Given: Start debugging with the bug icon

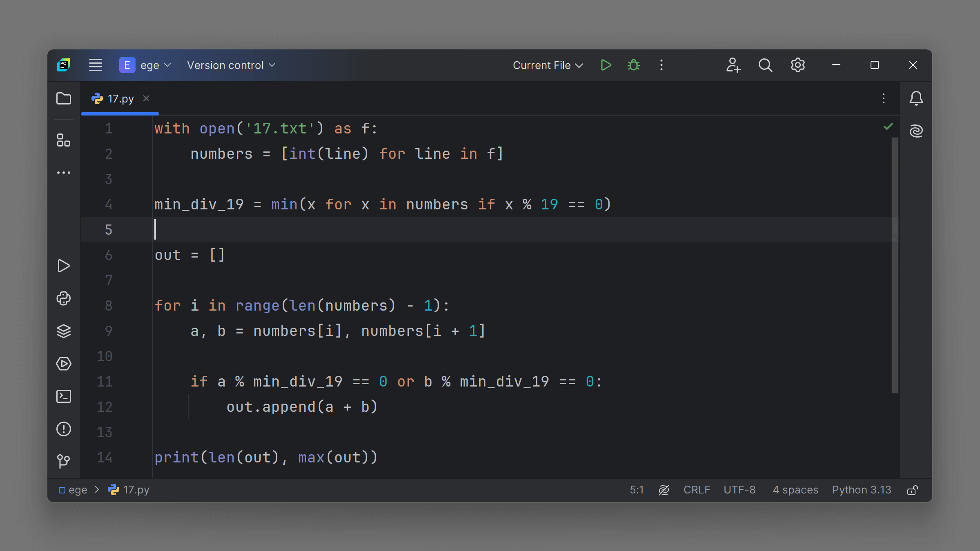Looking at the screenshot, I should click(x=634, y=65).
